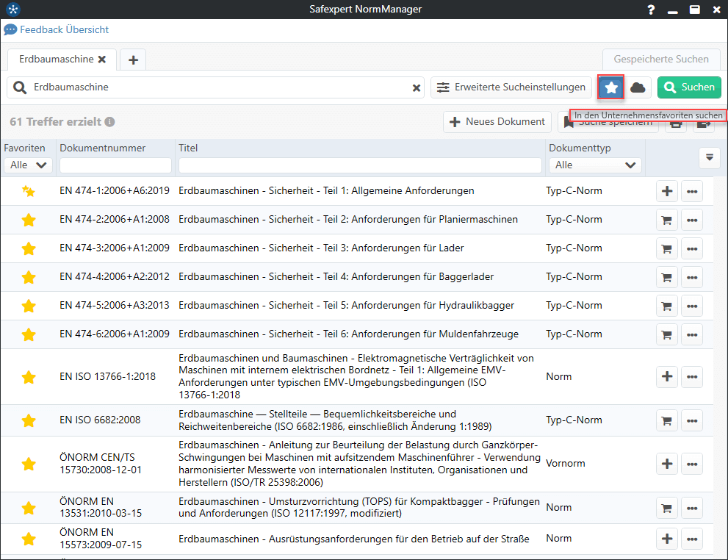Screen dimensions: 728x560
Task: Clear the search field with the X icon
Action: [x=416, y=87]
